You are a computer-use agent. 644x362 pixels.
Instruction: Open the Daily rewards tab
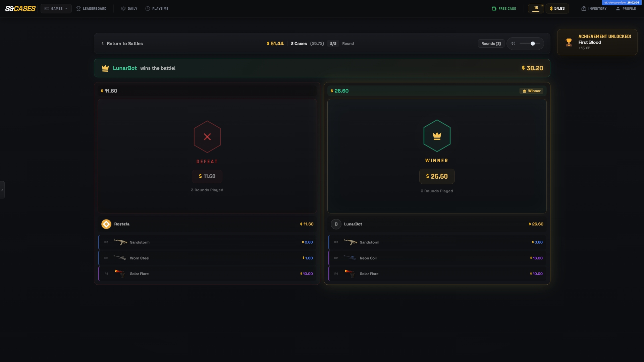pyautogui.click(x=129, y=9)
